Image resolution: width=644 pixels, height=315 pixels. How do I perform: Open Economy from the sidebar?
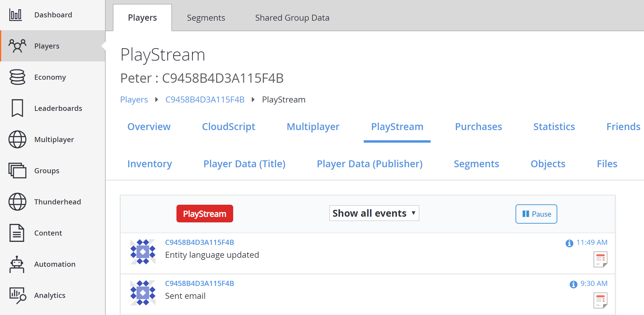coord(17,77)
